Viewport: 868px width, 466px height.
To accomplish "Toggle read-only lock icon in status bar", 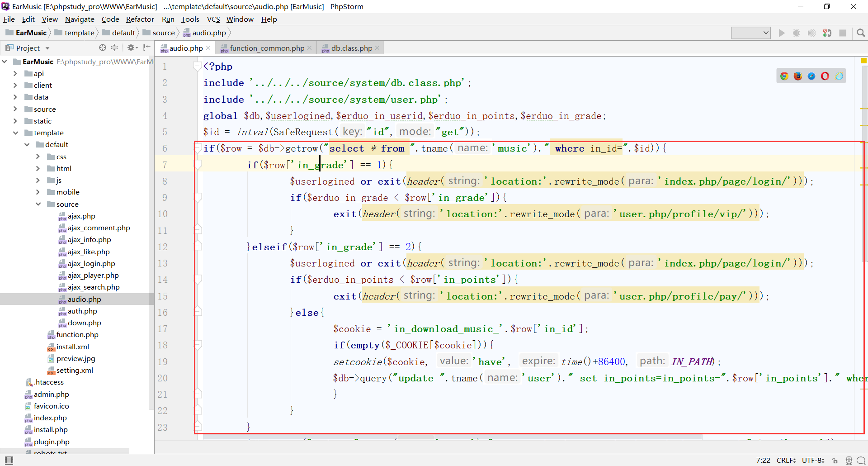I will pos(835,461).
